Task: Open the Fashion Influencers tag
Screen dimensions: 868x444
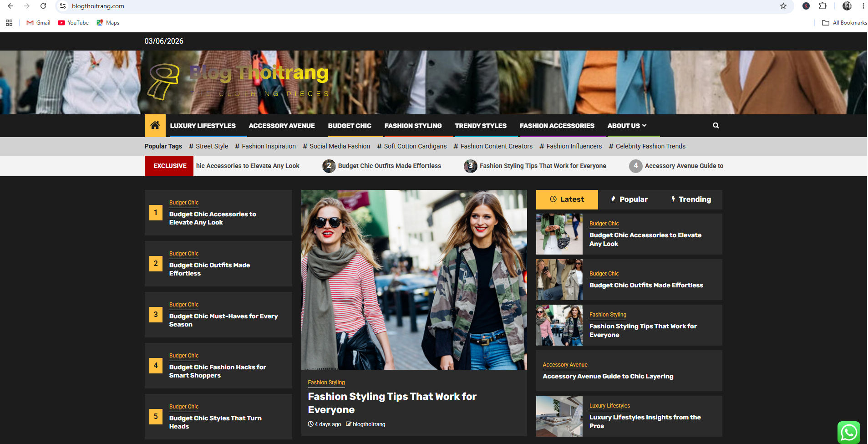Action: [x=571, y=146]
